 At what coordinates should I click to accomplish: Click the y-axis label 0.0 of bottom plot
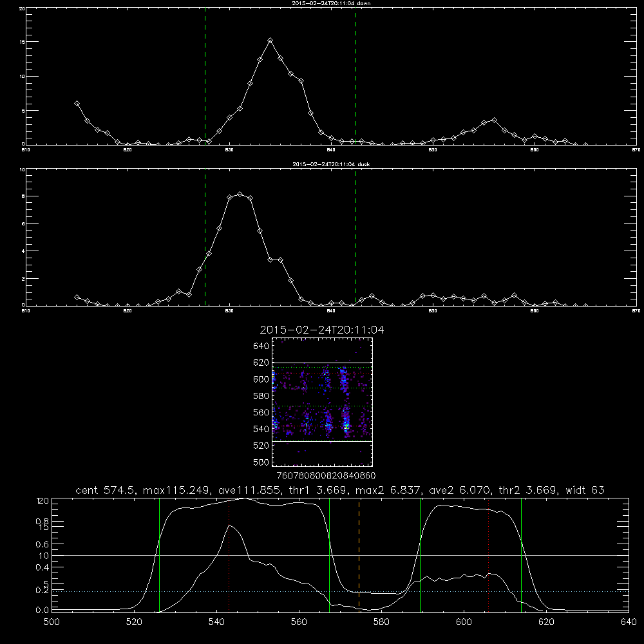tap(42, 611)
